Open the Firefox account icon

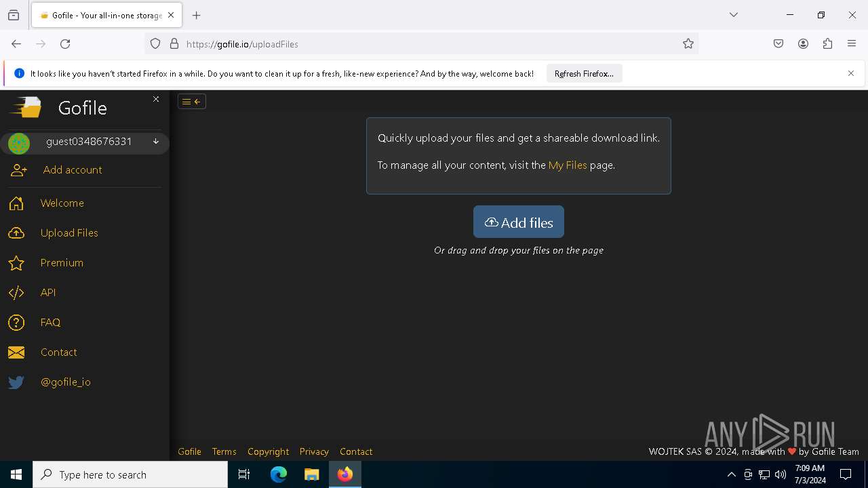pyautogui.click(x=803, y=44)
